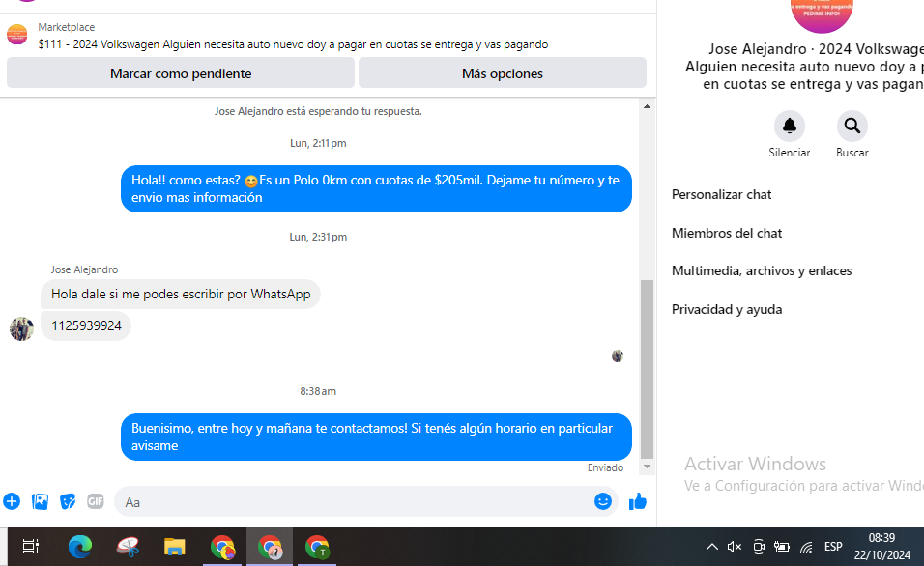Screen dimensions: 924x566
Task: Click the 'Hola dale si me podes escribir' message
Action: point(181,294)
